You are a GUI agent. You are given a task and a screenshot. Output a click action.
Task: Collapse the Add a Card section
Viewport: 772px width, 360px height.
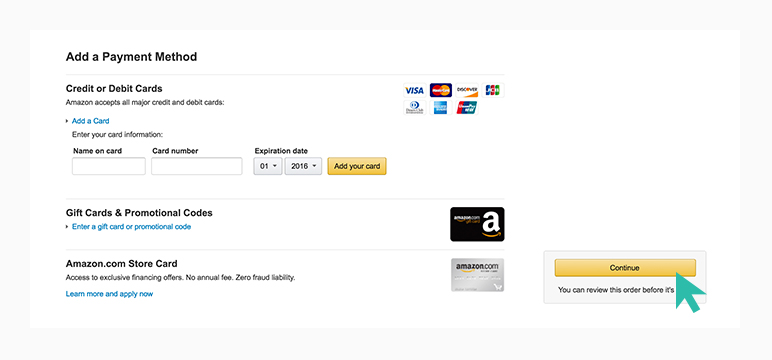(x=91, y=121)
